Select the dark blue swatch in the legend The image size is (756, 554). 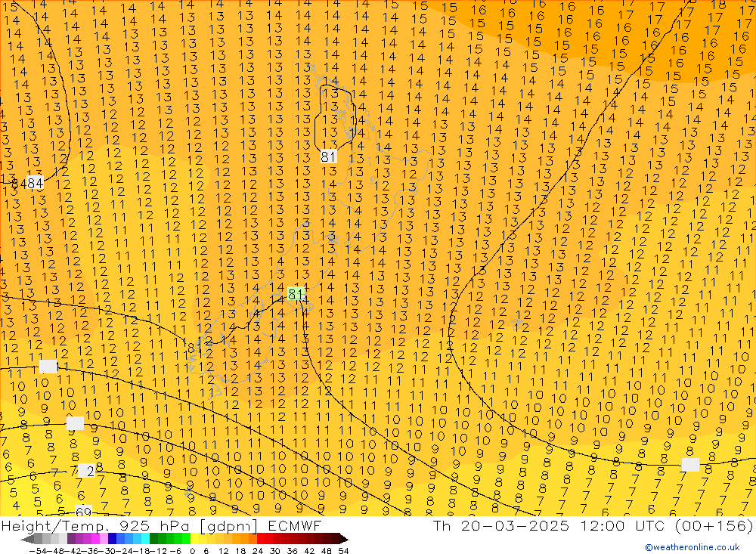pos(112,539)
